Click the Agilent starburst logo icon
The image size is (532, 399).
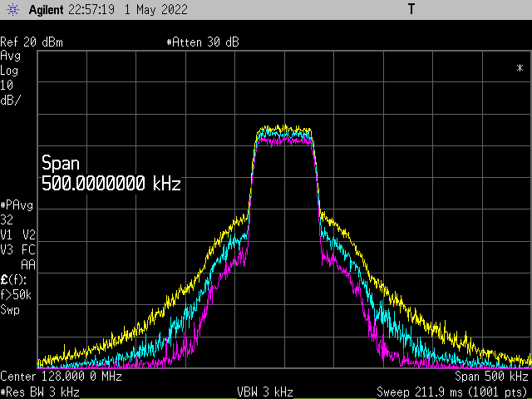tap(12, 11)
